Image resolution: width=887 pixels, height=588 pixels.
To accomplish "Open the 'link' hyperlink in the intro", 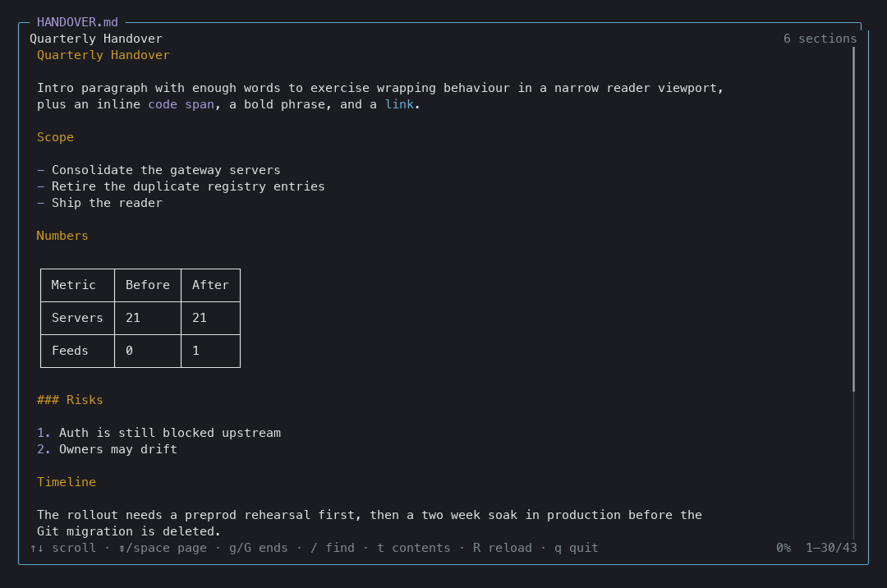I will coord(399,104).
